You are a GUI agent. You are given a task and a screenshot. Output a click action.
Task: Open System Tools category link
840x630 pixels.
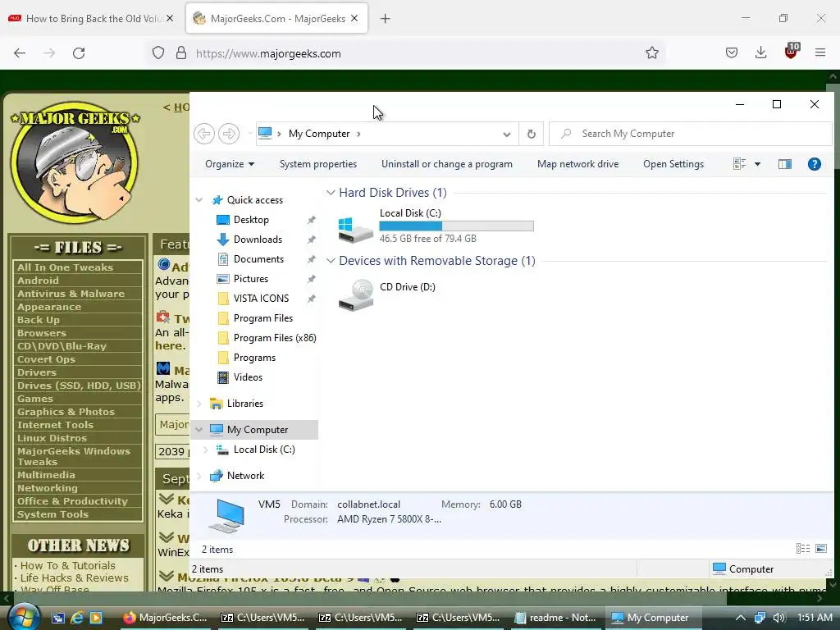52,514
